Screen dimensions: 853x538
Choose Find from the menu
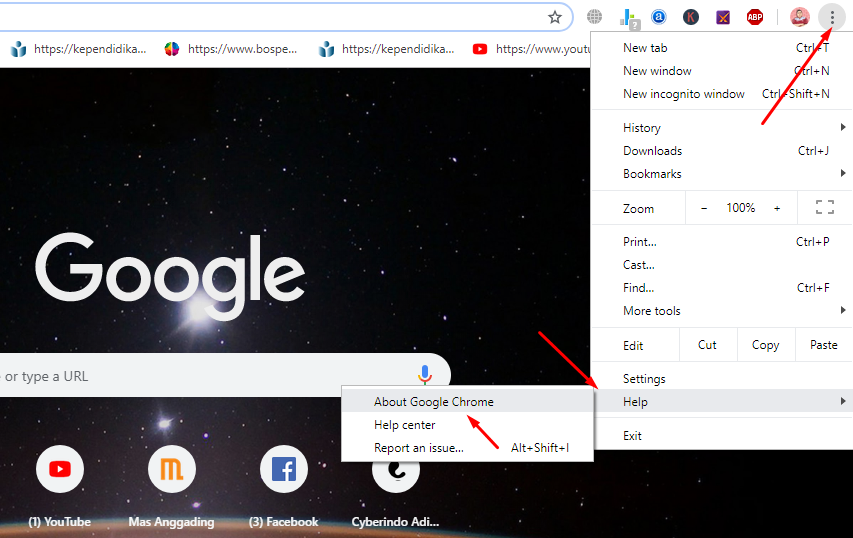click(722, 288)
